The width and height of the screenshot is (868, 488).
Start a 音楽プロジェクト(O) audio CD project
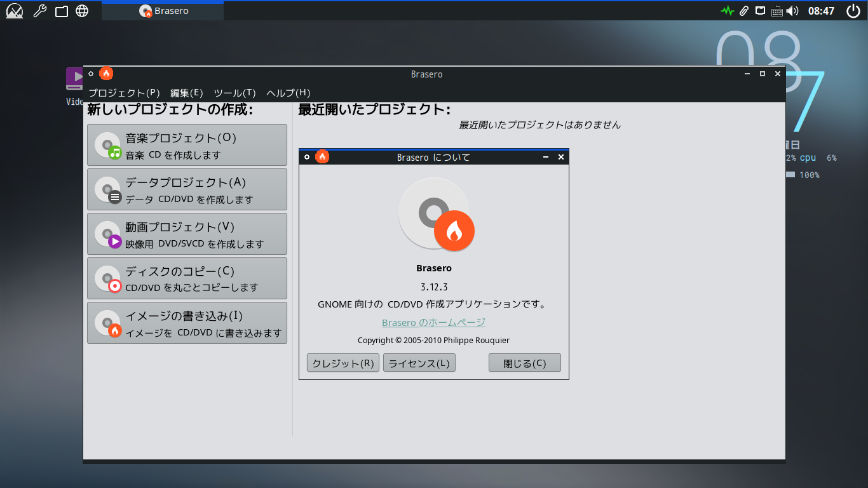point(187,145)
